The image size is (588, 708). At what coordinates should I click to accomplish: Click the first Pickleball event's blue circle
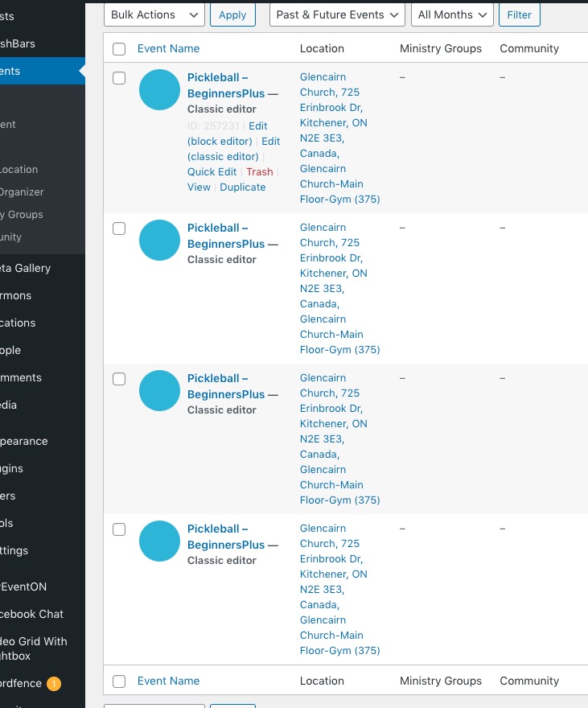pos(159,89)
